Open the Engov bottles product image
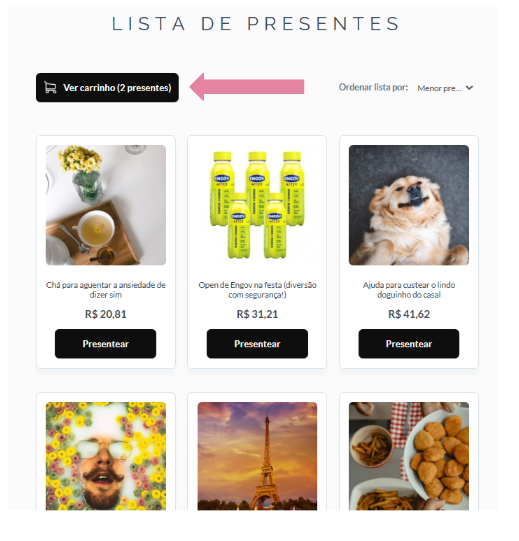This screenshot has width=519, height=541. (257, 205)
